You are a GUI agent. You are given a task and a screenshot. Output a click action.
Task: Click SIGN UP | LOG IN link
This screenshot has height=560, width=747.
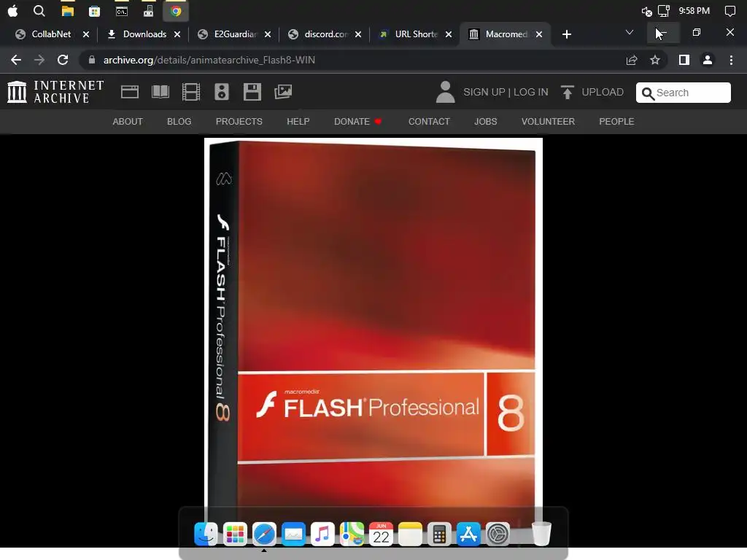(506, 92)
